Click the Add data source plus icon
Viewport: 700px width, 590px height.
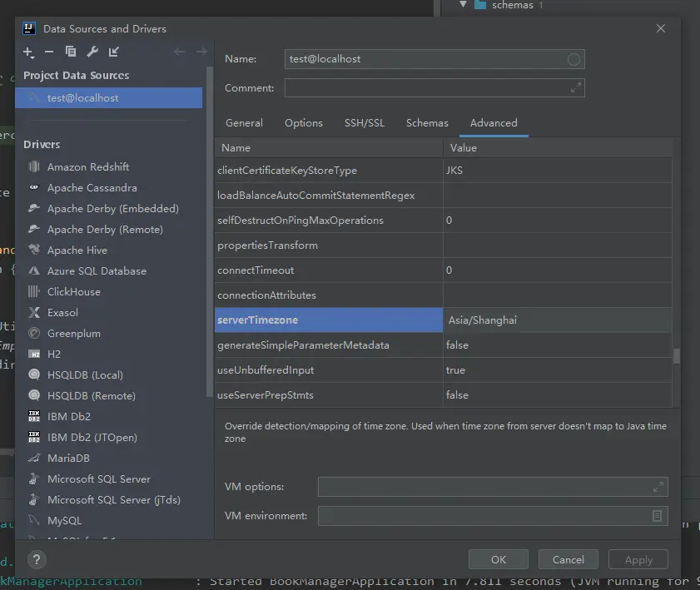[28, 52]
